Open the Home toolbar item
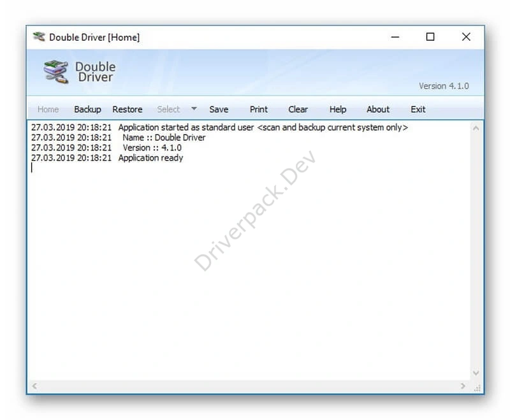Viewport: 510px width, 420px height. pyautogui.click(x=48, y=109)
